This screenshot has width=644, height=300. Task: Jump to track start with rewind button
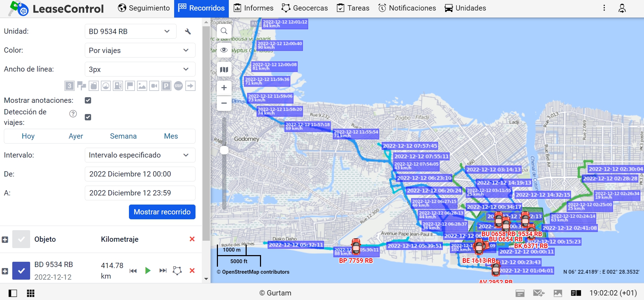click(133, 271)
